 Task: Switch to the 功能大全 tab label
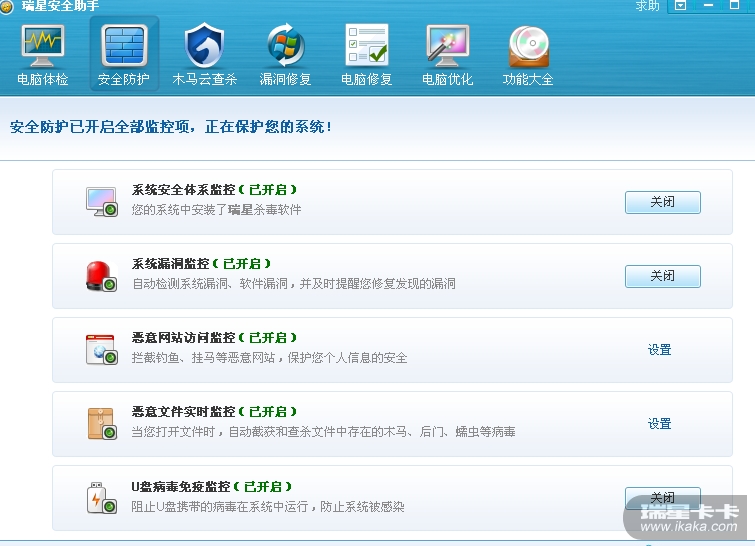pyautogui.click(x=528, y=79)
